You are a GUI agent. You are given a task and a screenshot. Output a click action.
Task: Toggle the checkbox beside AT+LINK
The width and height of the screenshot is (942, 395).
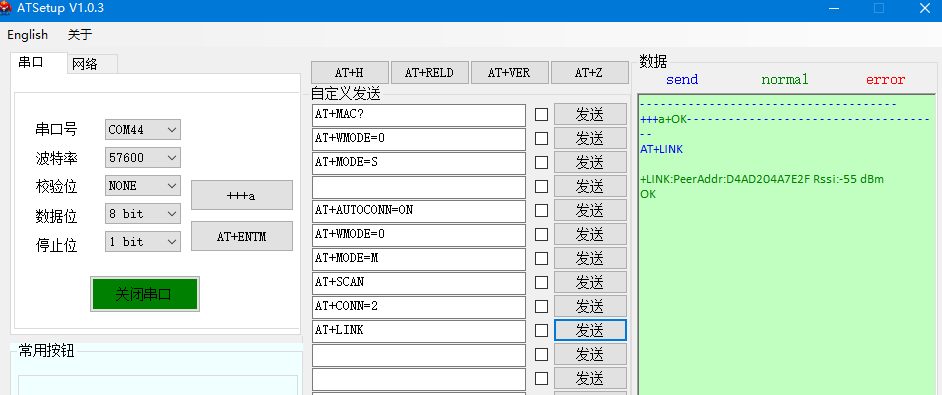[541, 330]
